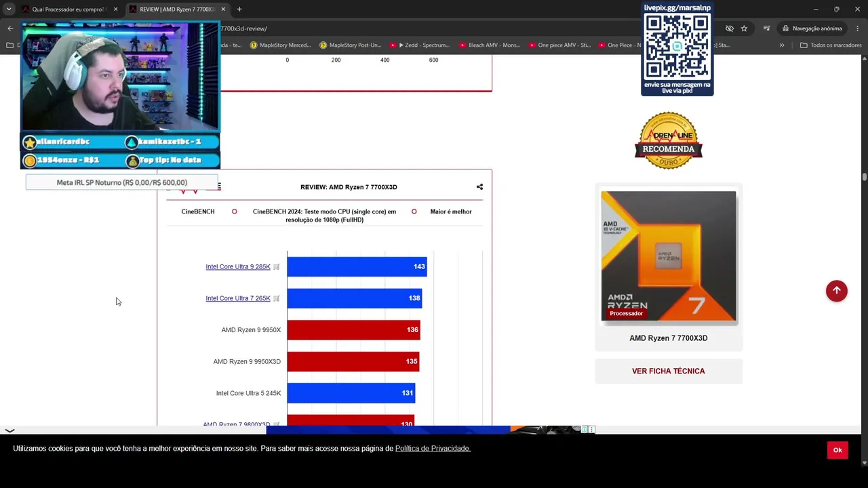Click the cart icon beside Intel Core Ultra 9 285K
868x488 pixels.
(x=276, y=267)
